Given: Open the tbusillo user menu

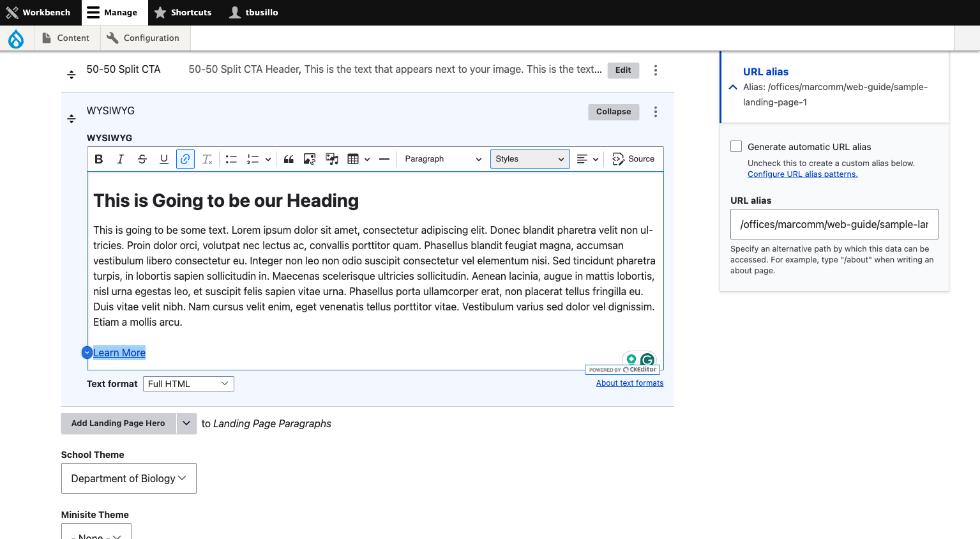Looking at the screenshot, I should tap(254, 13).
